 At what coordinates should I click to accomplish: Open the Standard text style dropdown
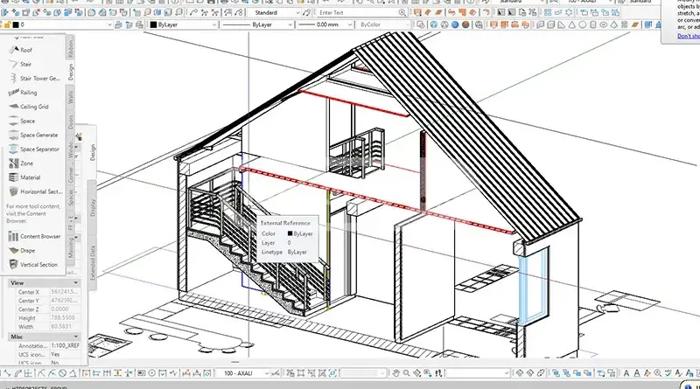pos(298,13)
